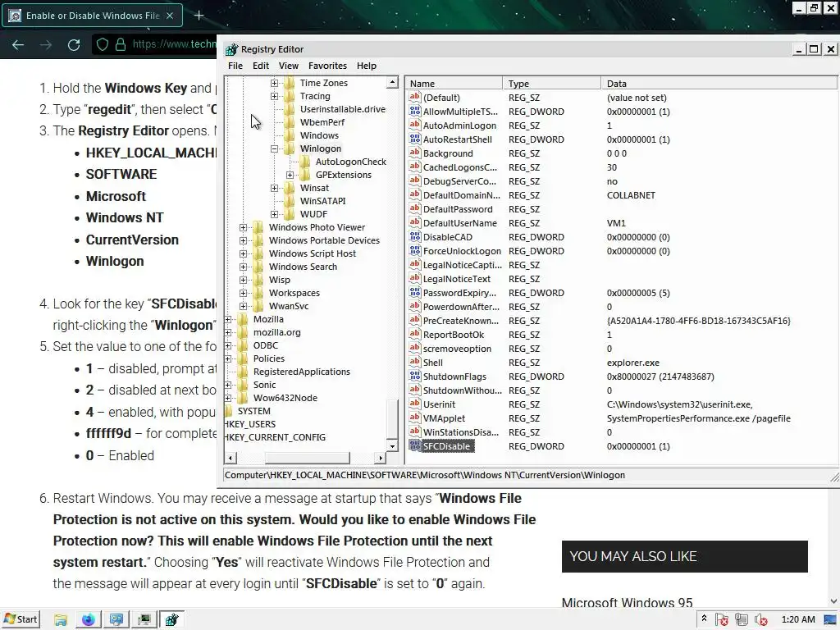Expand the Windows Photo Viewer node
This screenshot has height=630, width=840.
(x=243, y=227)
